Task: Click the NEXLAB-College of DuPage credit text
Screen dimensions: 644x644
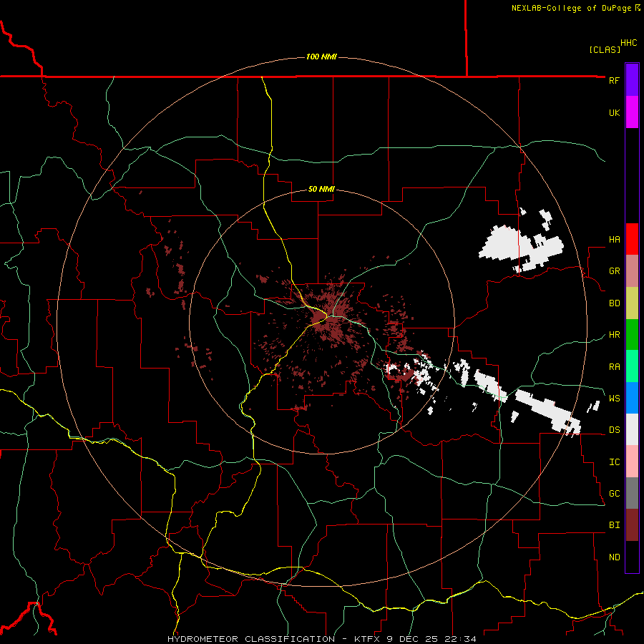Action: click(x=571, y=8)
